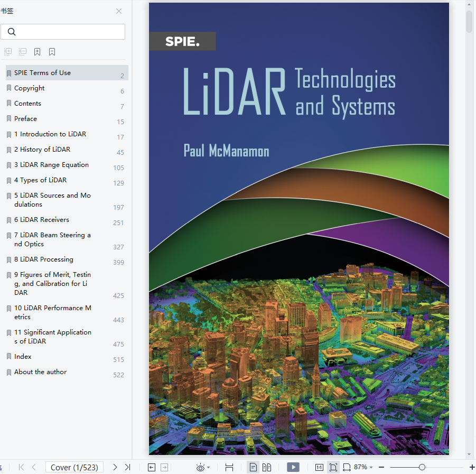Click the search magnifier icon in the bookmarks panel
476x474 pixels.
pos(12,32)
